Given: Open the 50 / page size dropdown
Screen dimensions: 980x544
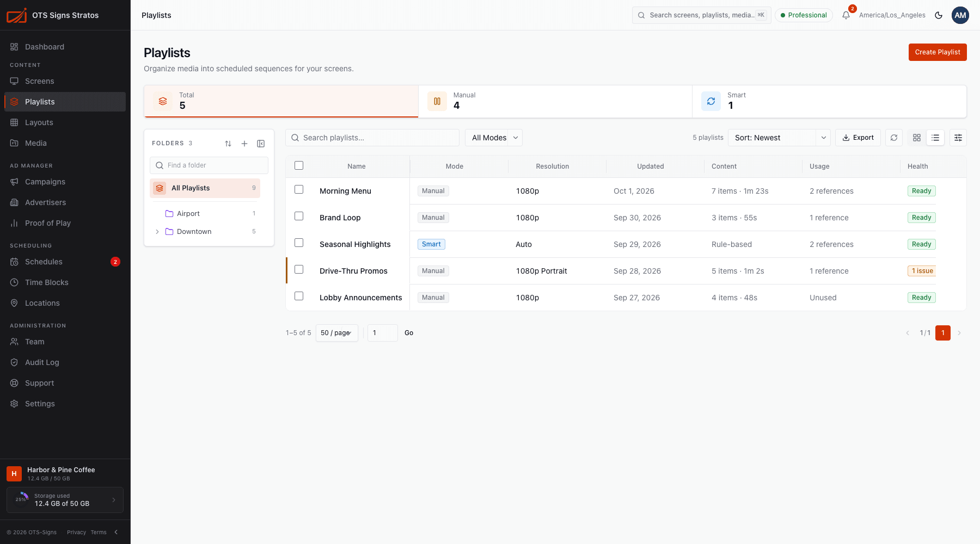Looking at the screenshot, I should coord(336,333).
